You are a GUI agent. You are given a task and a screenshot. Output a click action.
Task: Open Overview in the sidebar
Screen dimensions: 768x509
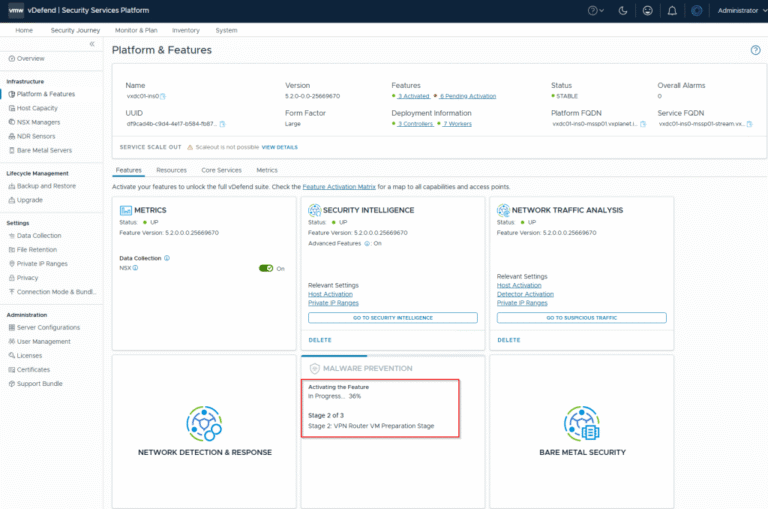[x=26, y=58]
